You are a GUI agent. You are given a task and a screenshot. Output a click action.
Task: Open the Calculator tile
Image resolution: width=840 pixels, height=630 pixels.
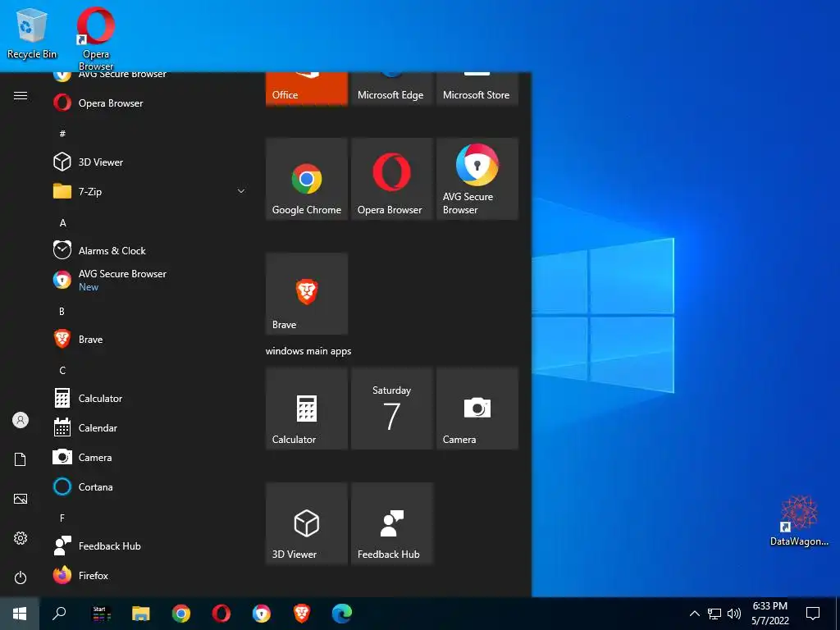pyautogui.click(x=307, y=409)
